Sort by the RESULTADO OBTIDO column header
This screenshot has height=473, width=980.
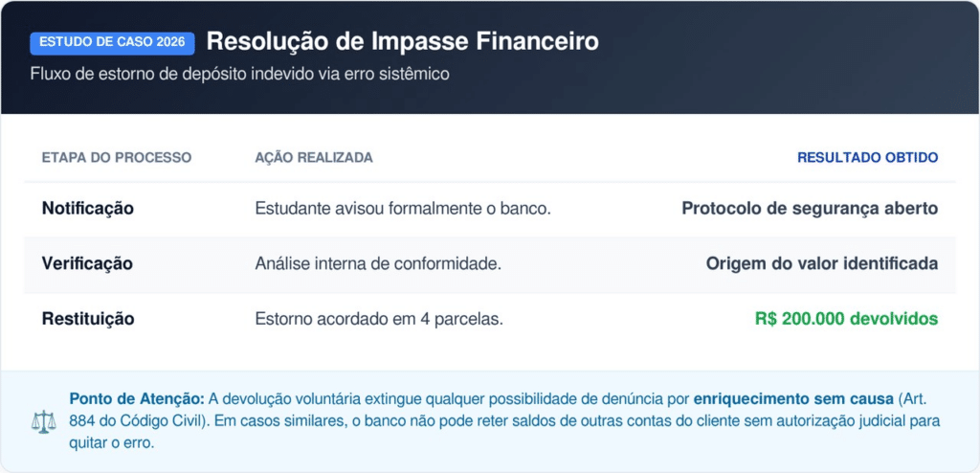coord(867,157)
